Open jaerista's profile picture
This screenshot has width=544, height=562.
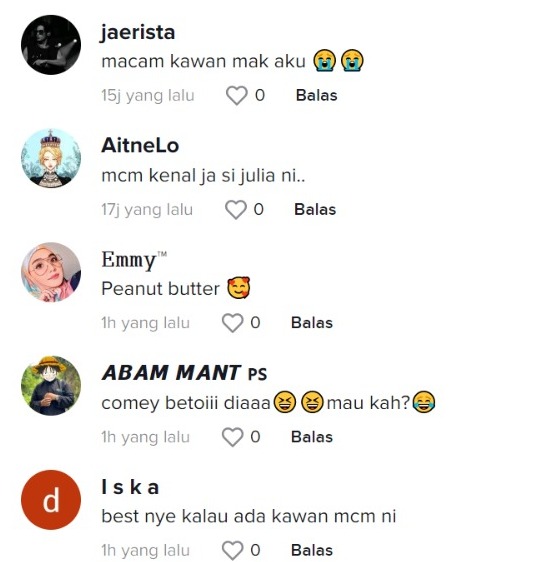click(x=51, y=45)
